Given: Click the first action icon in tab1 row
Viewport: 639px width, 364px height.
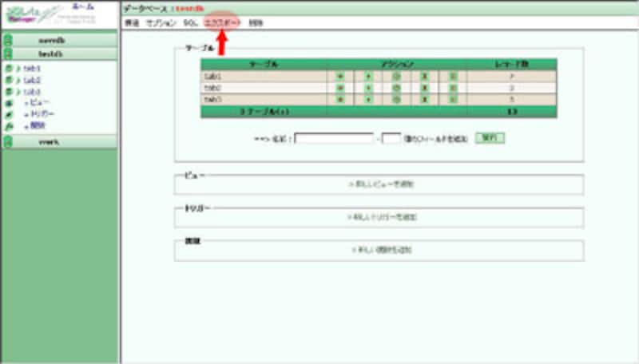Looking at the screenshot, I should [340, 76].
